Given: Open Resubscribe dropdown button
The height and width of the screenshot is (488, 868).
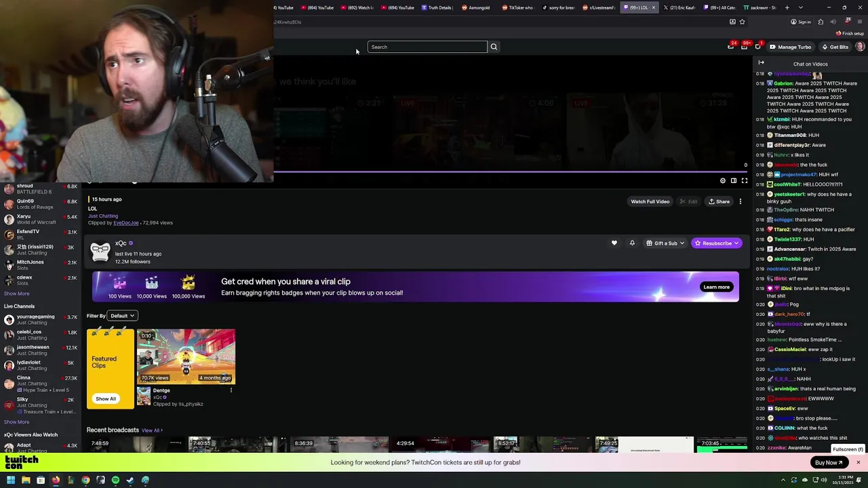Looking at the screenshot, I should pos(716,243).
